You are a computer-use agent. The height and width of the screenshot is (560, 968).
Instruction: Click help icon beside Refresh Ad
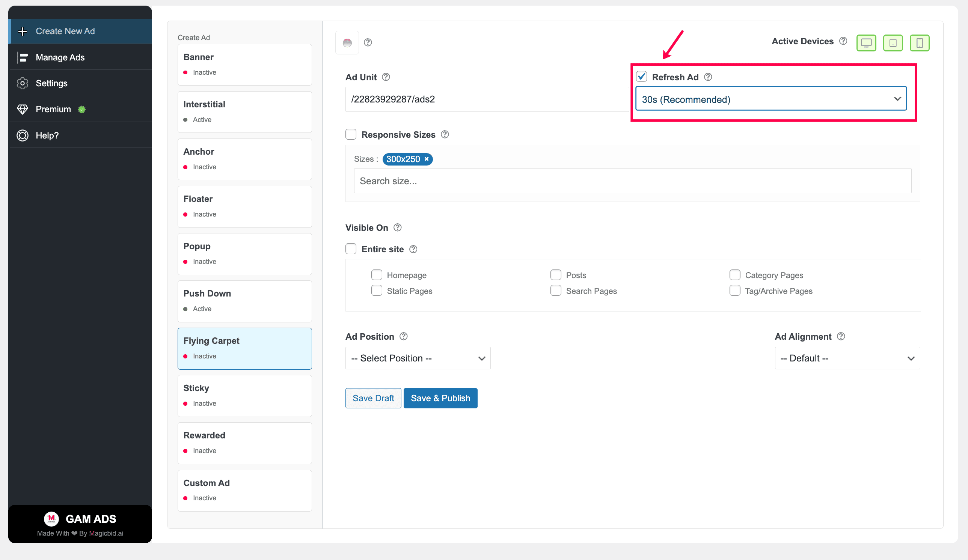click(x=708, y=77)
